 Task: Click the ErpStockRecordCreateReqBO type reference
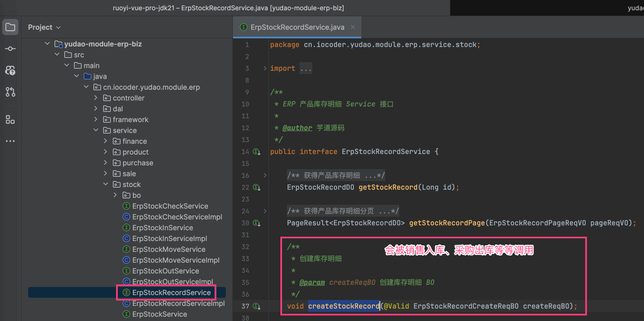[466, 306]
